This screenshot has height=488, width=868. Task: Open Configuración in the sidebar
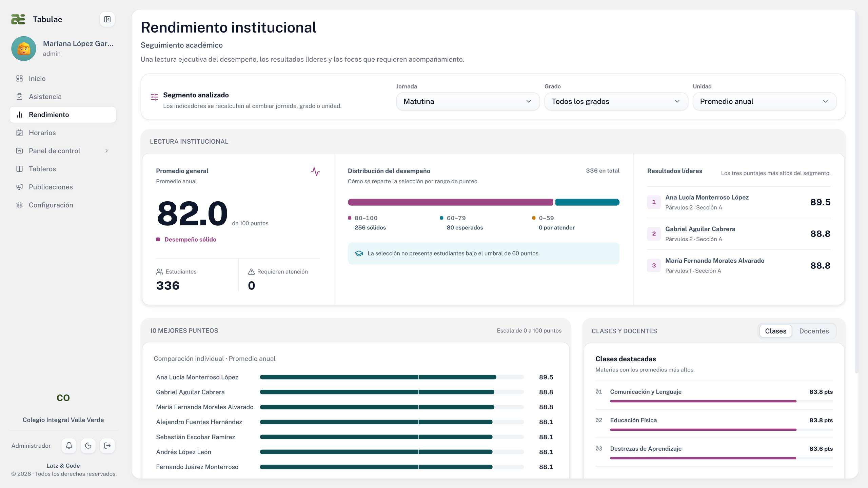click(x=63, y=205)
